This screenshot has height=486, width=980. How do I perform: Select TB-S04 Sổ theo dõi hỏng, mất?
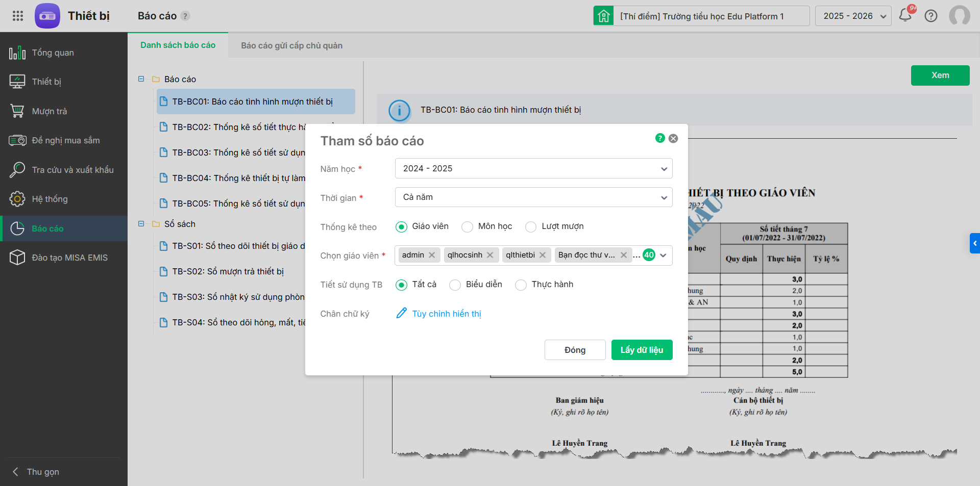coord(238,322)
